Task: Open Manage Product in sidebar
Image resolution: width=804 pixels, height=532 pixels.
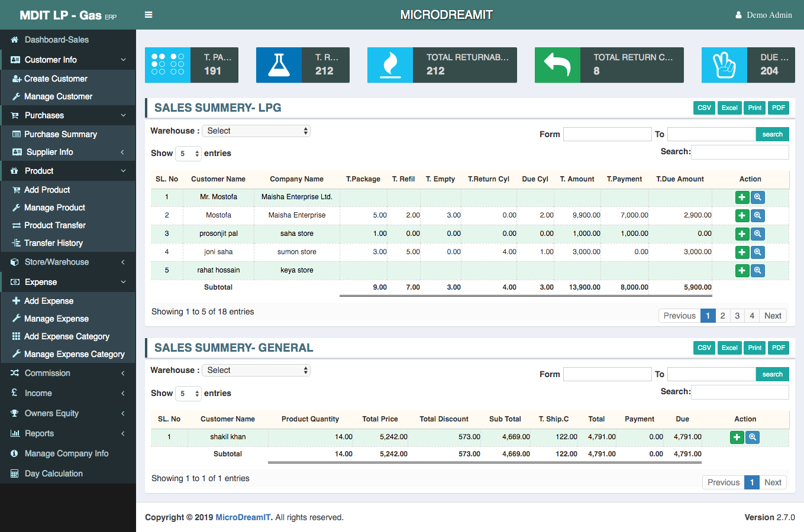Action: tap(54, 207)
